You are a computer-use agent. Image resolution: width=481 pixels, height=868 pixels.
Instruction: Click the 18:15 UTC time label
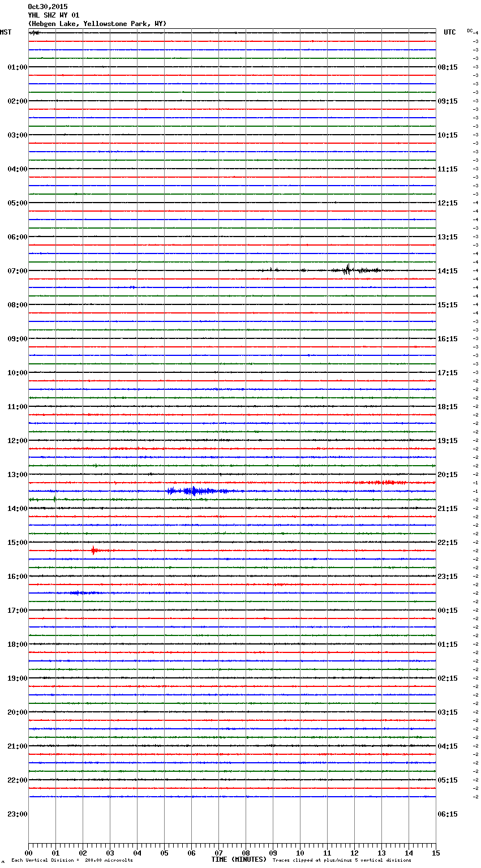[x=448, y=407]
